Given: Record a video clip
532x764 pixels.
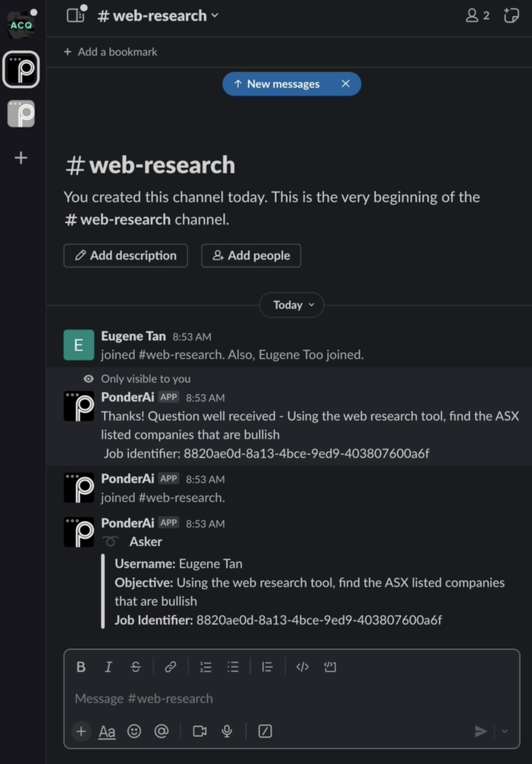Looking at the screenshot, I should tap(200, 731).
